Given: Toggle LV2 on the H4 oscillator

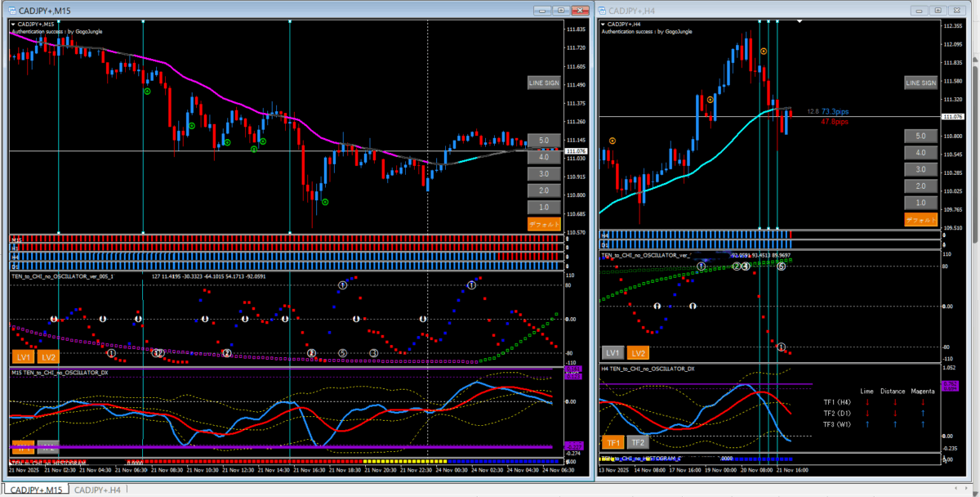Looking at the screenshot, I should [638, 352].
